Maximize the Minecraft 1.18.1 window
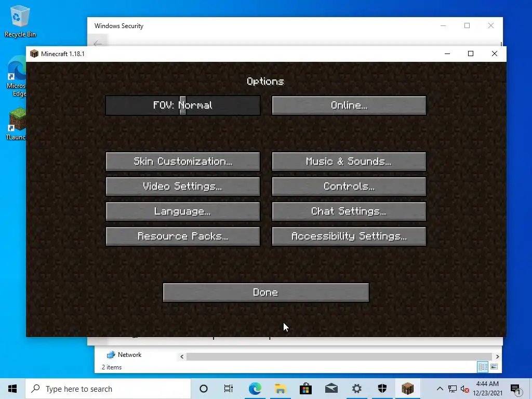 point(471,54)
